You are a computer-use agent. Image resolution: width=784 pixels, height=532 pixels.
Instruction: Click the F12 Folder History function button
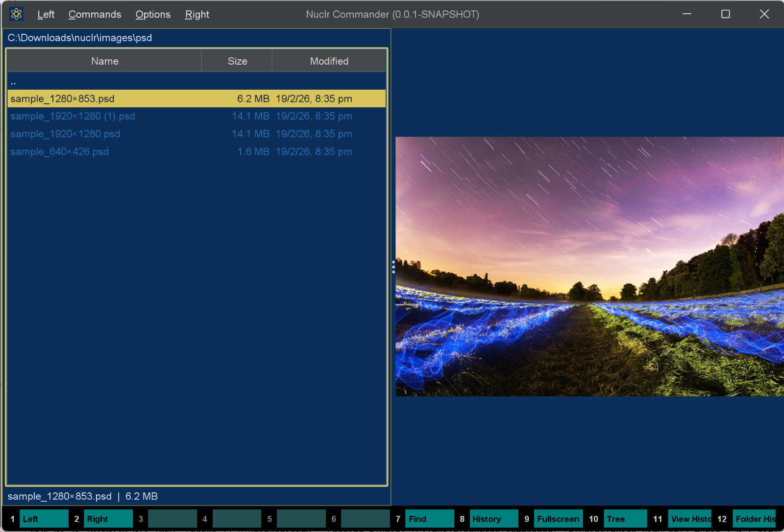[755, 519]
